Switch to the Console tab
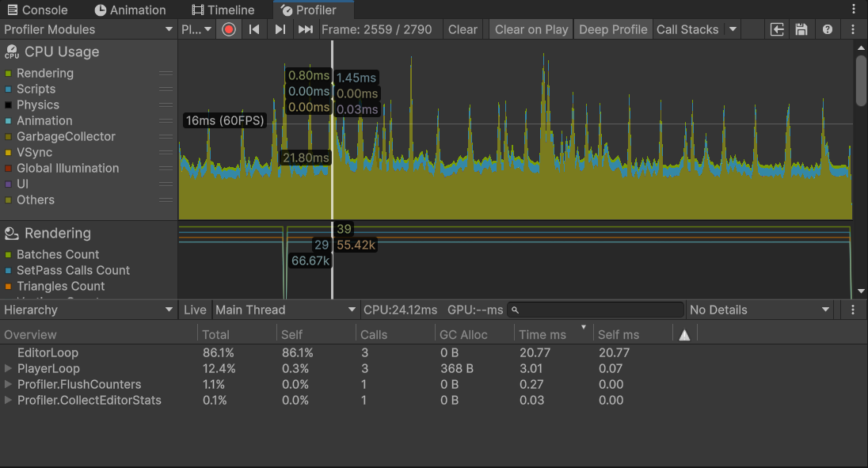Image resolution: width=868 pixels, height=468 pixels. pos(38,10)
